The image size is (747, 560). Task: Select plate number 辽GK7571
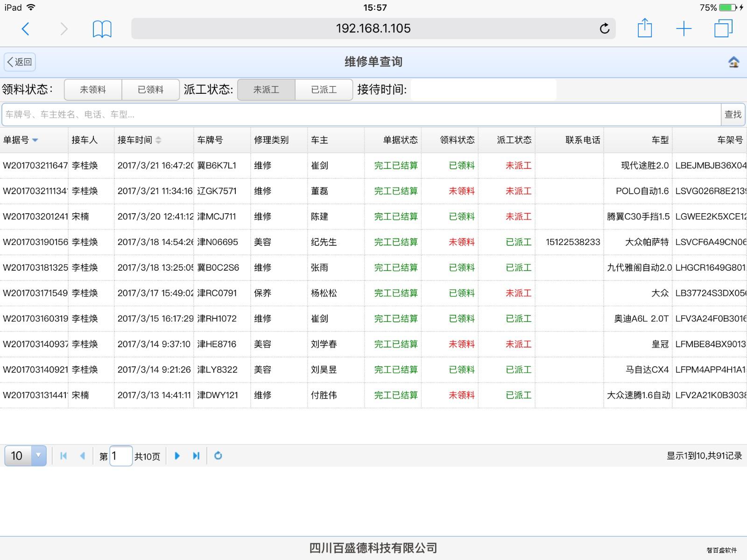click(217, 191)
